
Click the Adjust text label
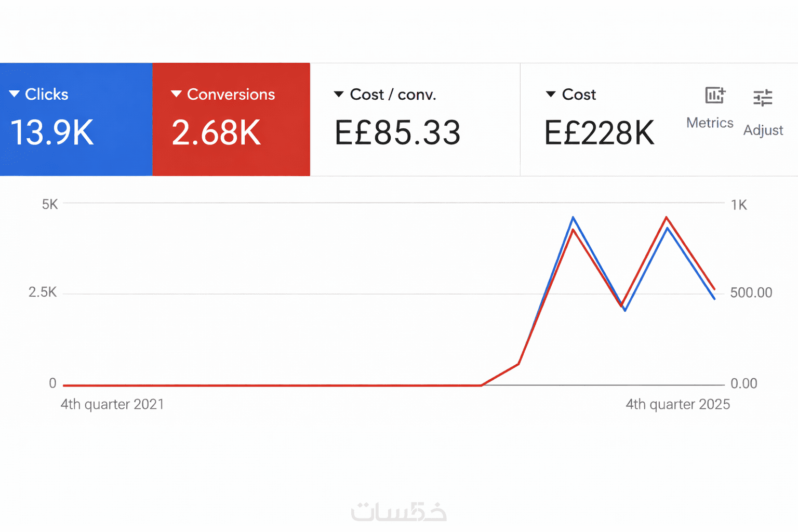pos(763,130)
